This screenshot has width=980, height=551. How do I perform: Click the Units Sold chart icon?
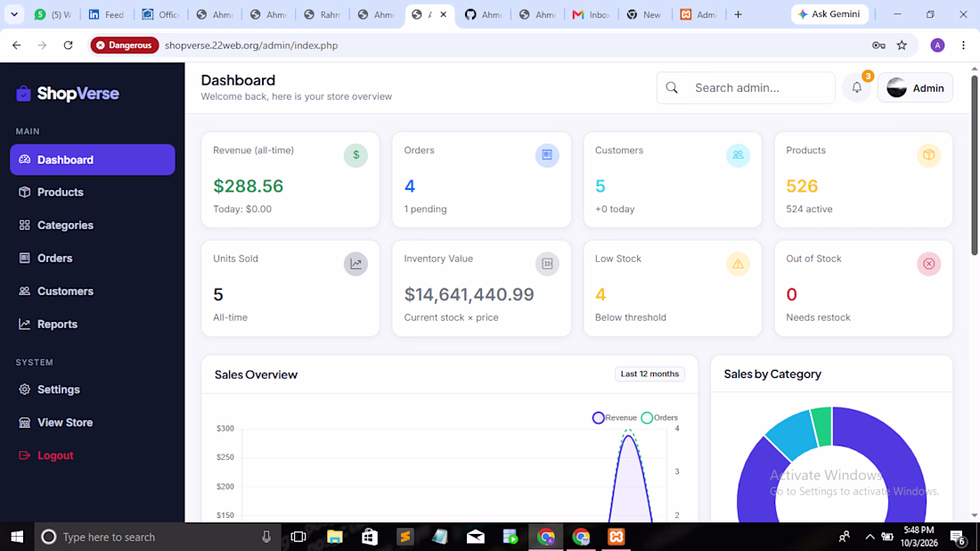pyautogui.click(x=355, y=264)
